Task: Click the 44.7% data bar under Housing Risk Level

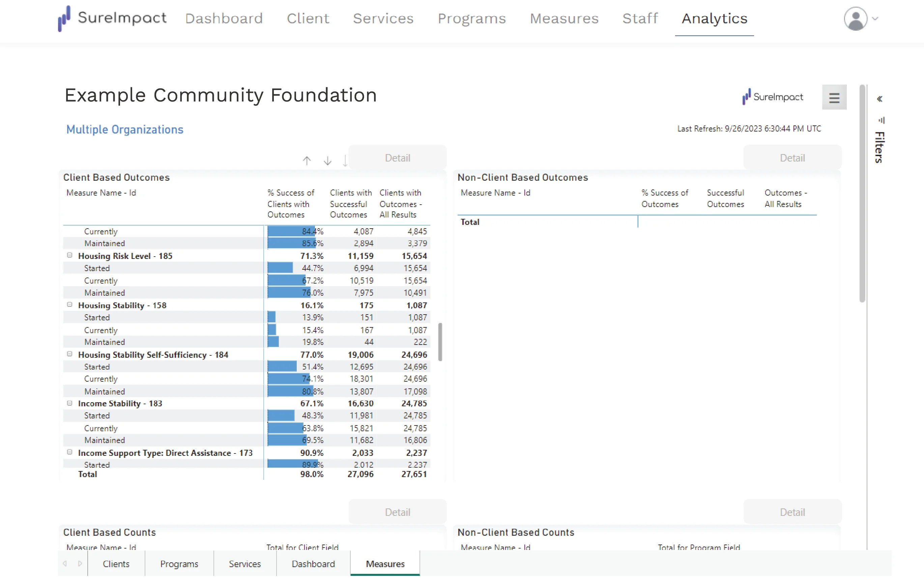Action: [280, 268]
